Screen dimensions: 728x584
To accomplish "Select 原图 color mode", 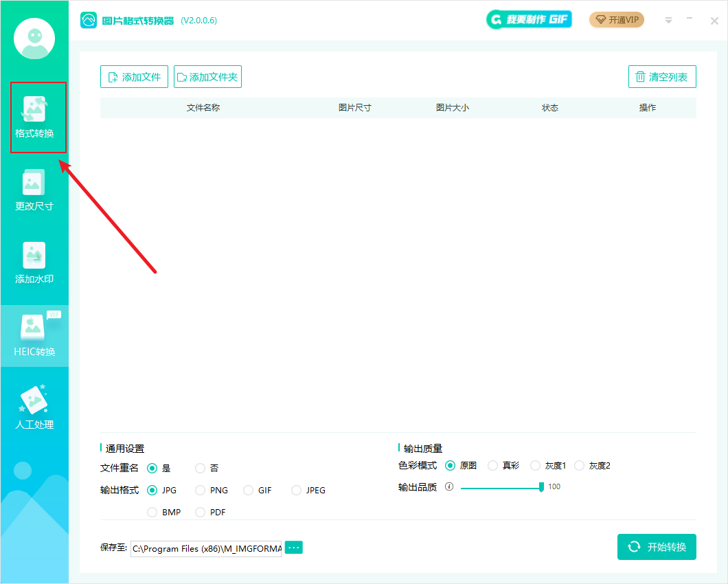I will click(450, 466).
